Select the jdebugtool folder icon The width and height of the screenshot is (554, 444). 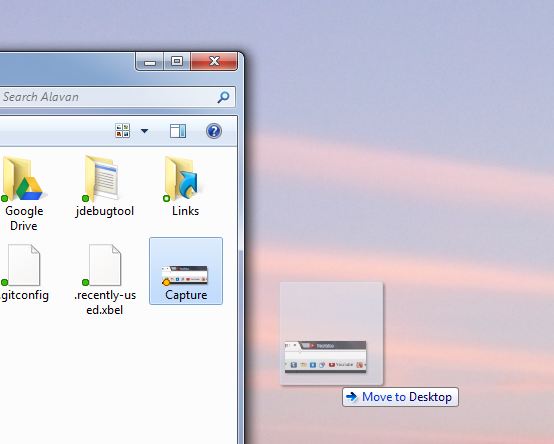click(x=102, y=178)
